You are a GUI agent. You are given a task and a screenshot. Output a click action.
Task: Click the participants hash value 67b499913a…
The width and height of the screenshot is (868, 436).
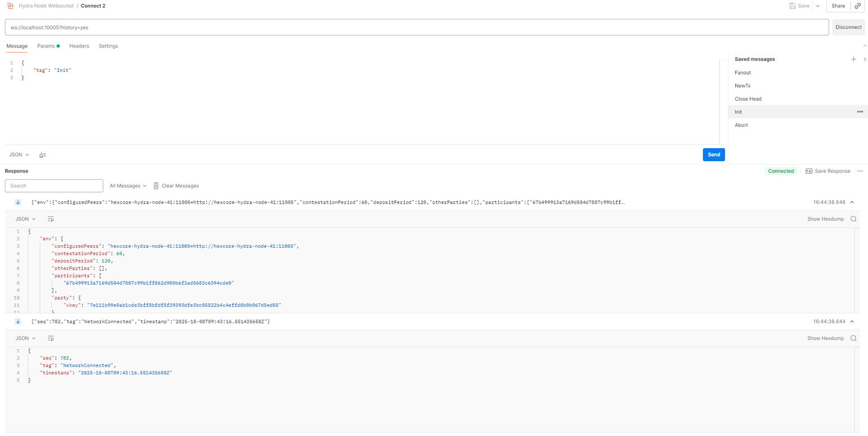(148, 283)
